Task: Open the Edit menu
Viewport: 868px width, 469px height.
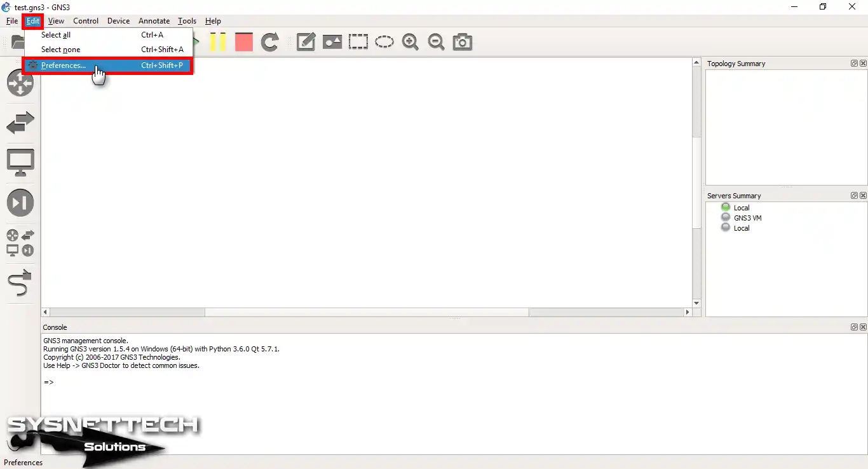Action: 33,21
